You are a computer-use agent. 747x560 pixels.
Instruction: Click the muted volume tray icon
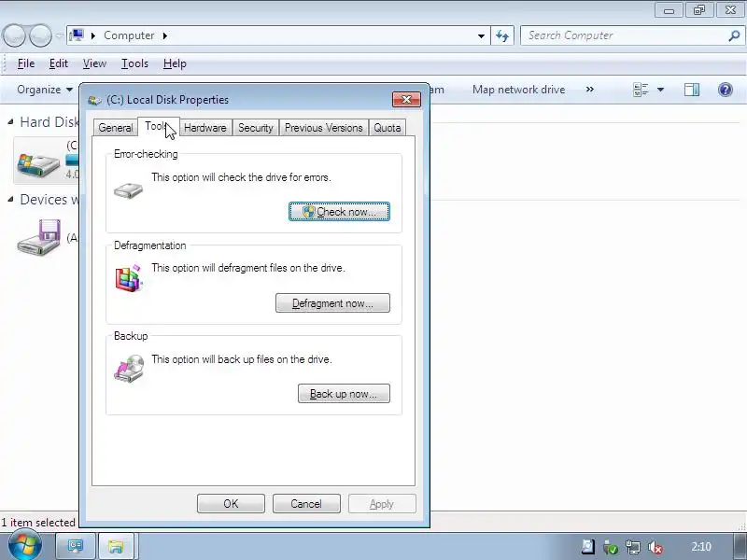coord(655,547)
